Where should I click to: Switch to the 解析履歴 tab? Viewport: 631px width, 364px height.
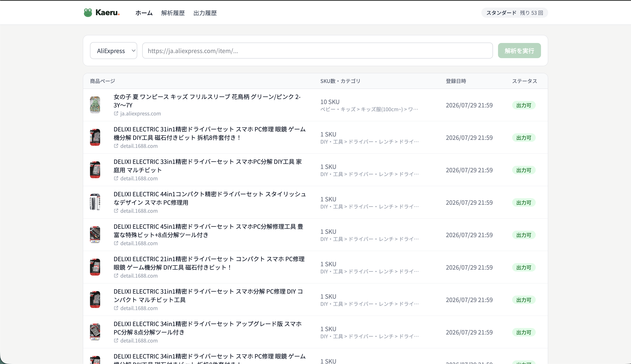tap(173, 13)
